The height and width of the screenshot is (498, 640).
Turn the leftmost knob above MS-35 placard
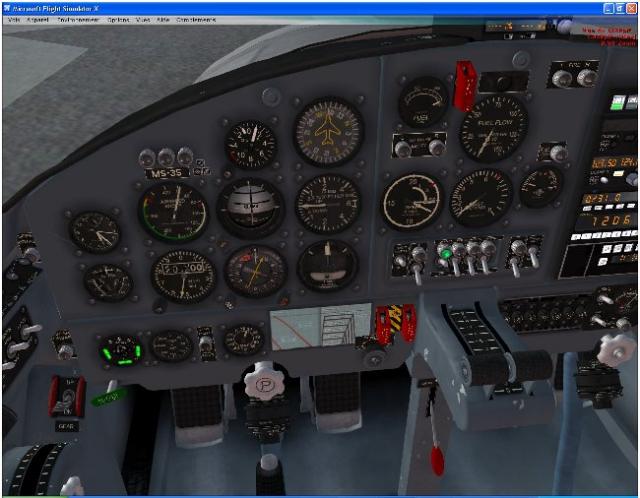pos(146,158)
